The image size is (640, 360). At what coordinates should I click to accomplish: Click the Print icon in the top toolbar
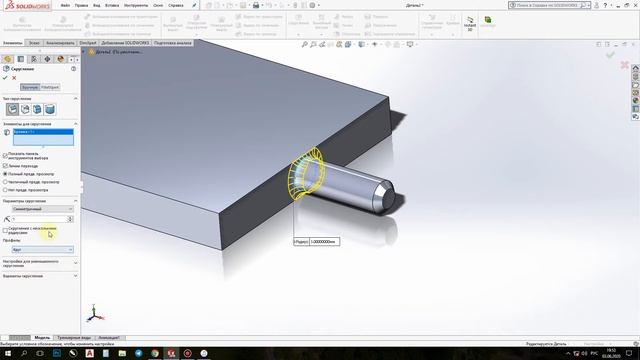[256, 5]
